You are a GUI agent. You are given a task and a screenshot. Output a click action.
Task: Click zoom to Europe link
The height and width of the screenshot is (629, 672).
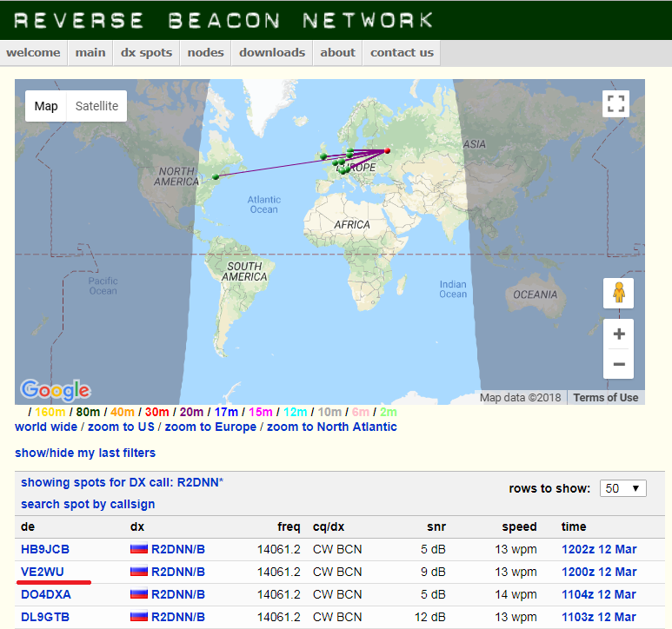210,427
